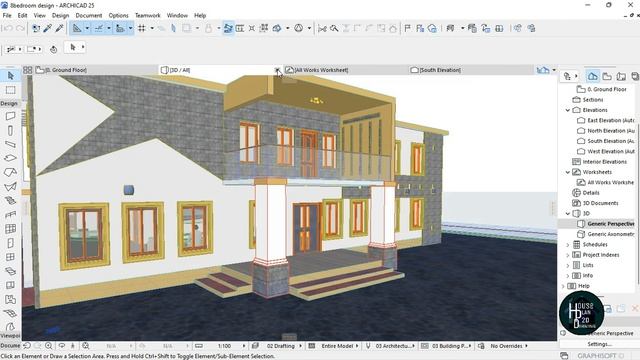Select the Shell tool in toolbox
This screenshot has height=360, width=640.
pos(11,187)
